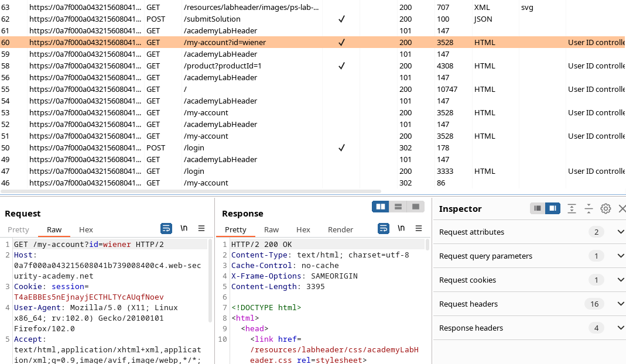Click Request attributes count badge 2
Screen dimensions: 626x364
pyautogui.click(x=596, y=232)
